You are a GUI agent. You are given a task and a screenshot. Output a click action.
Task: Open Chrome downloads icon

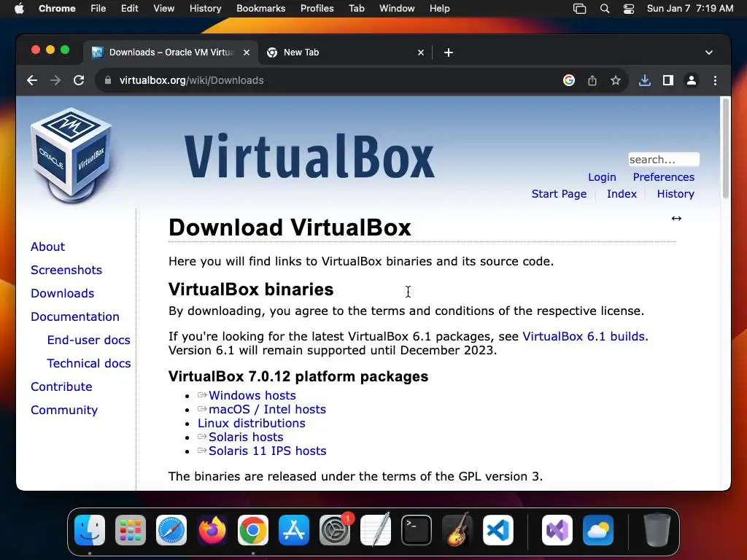(x=645, y=80)
